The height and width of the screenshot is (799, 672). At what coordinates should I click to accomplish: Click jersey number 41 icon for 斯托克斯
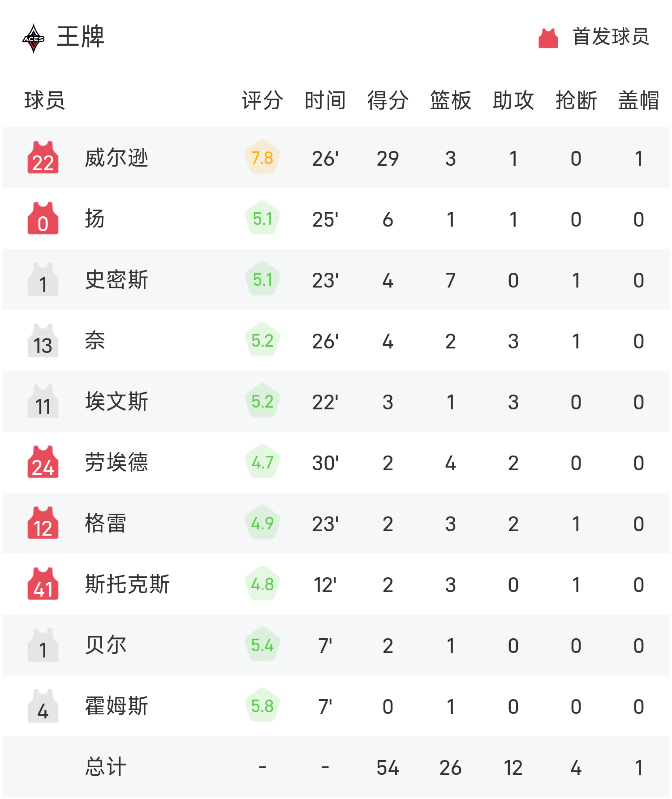click(43, 584)
